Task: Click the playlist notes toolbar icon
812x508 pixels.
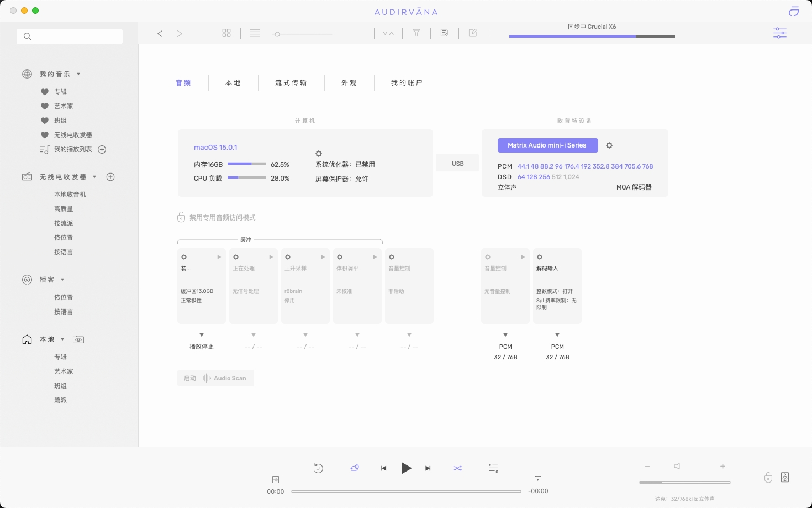Action: tap(445, 33)
